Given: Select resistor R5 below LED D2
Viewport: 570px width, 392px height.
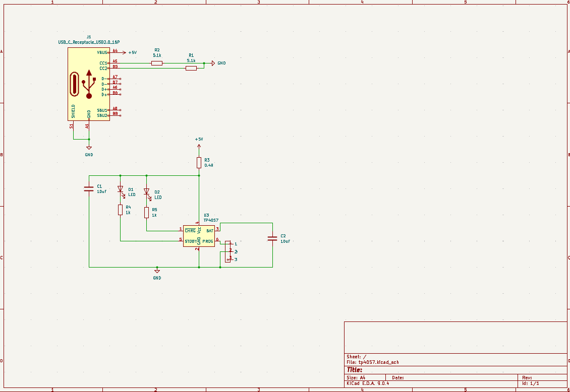Looking at the screenshot, I should pos(146,213).
